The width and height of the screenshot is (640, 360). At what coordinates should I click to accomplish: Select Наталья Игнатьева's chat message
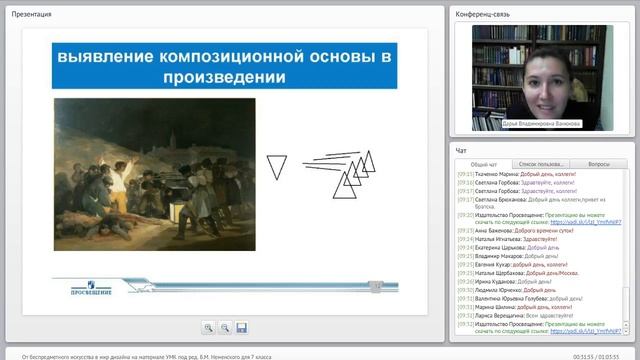click(507, 239)
